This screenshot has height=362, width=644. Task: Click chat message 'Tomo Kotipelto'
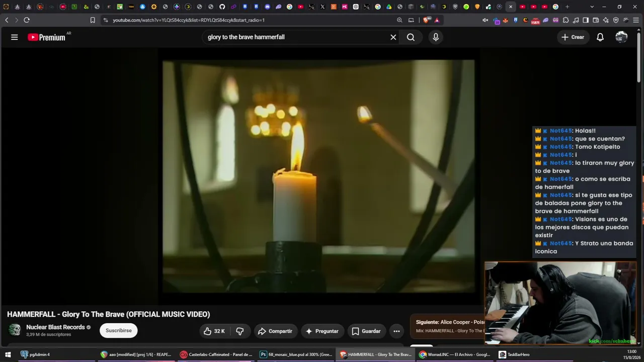coord(598,147)
